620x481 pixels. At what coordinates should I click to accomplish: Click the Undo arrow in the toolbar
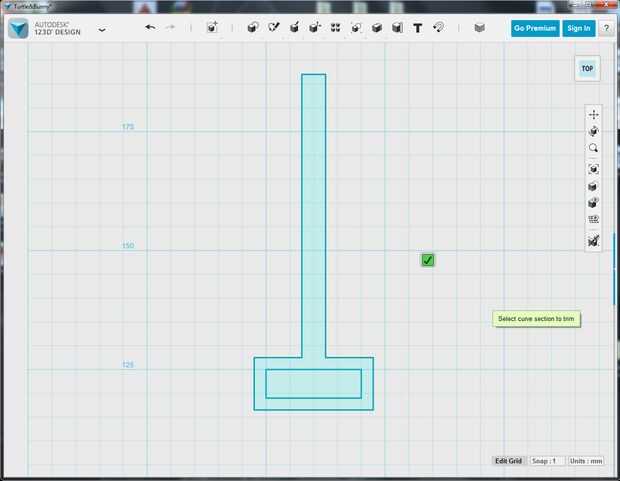point(150,27)
